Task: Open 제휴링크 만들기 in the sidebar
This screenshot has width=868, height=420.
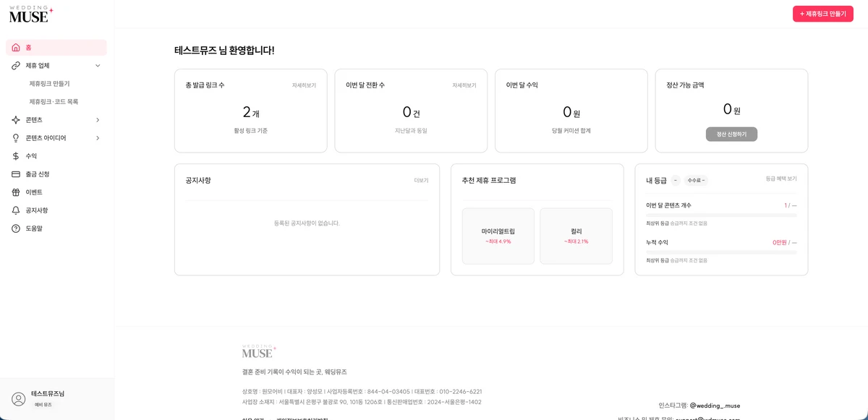Action: (x=50, y=84)
